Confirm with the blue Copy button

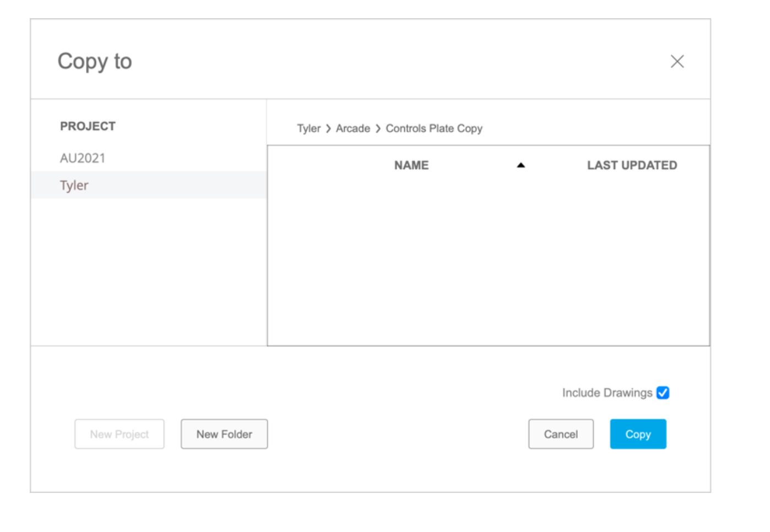[638, 434]
